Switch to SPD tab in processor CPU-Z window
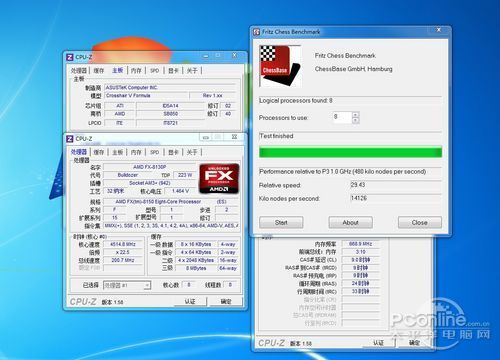This screenshot has width=500, height=360. (155, 152)
